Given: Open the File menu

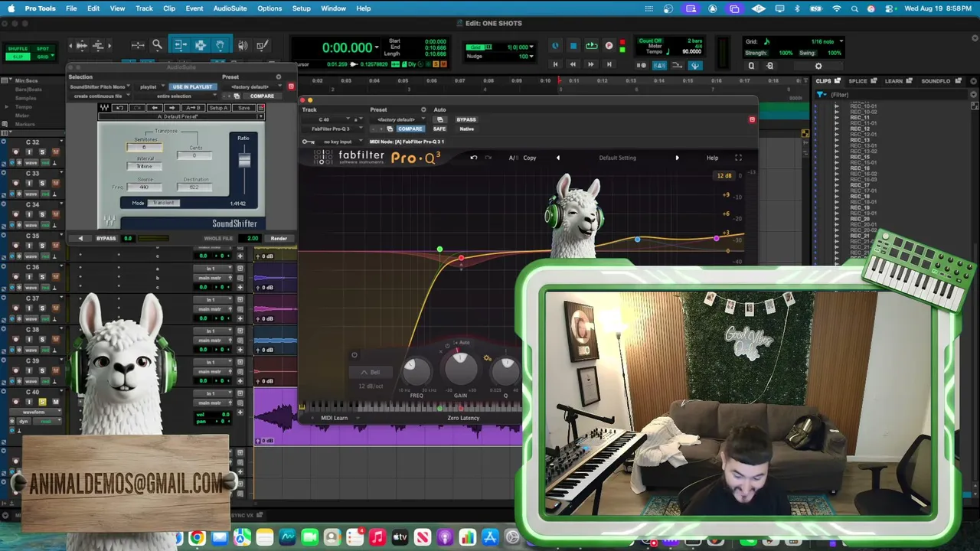Looking at the screenshot, I should 71,8.
